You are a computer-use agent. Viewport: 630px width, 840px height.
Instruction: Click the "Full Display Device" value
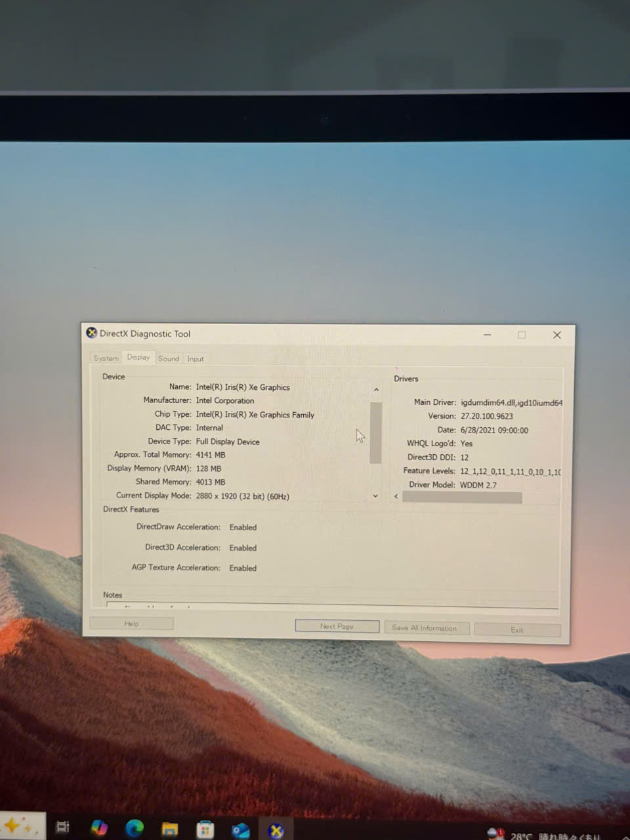click(x=228, y=442)
